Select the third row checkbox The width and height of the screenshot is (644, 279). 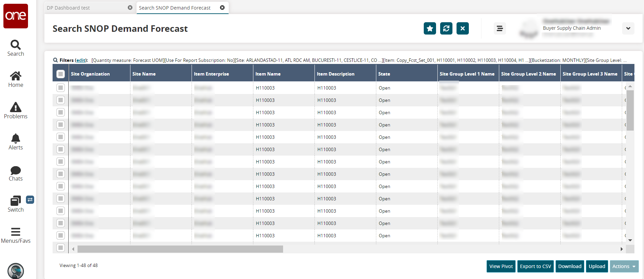coord(60,112)
